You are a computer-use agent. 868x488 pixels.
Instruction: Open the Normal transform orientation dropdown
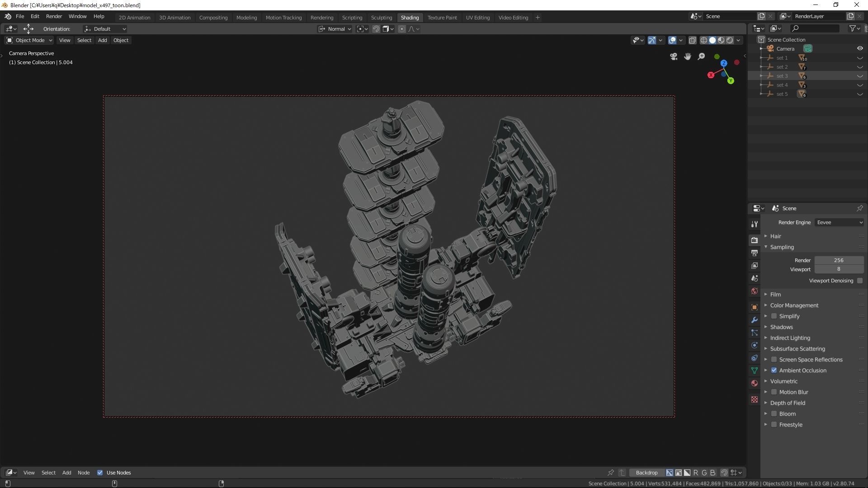tap(335, 29)
